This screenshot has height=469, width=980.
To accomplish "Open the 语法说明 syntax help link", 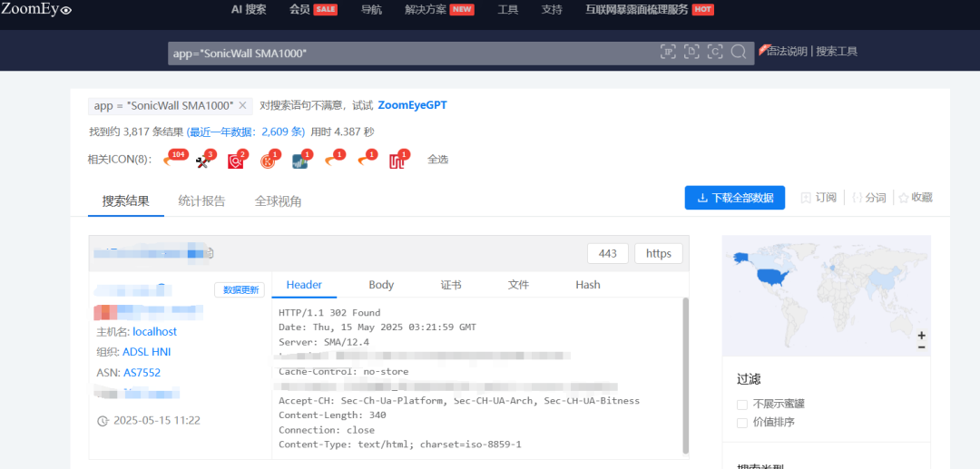I will 787,51.
